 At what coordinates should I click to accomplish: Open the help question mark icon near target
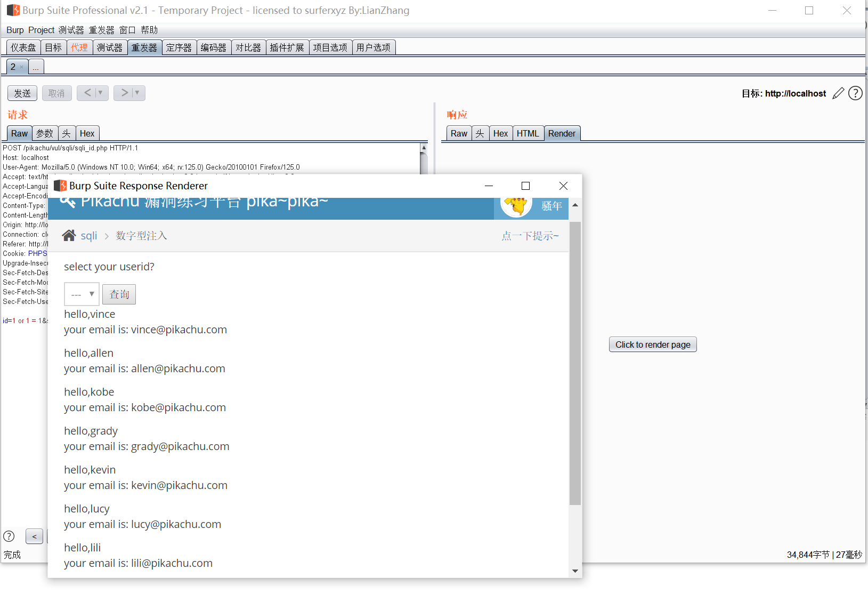coord(855,93)
